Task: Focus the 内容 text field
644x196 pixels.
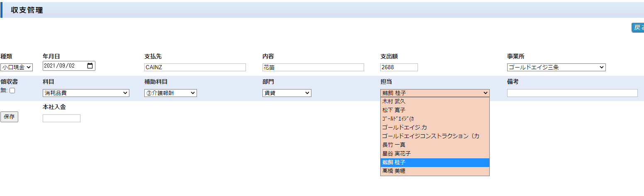Action: (313, 68)
